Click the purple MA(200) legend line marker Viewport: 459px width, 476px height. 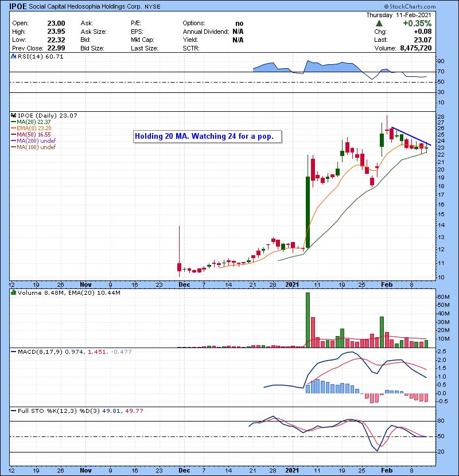pos(13,141)
